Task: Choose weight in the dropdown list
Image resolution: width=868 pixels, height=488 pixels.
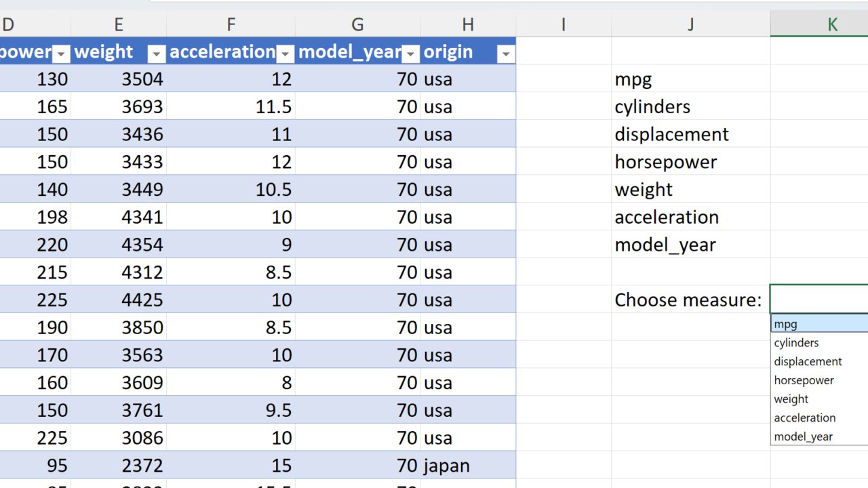Action: pyautogui.click(x=791, y=399)
